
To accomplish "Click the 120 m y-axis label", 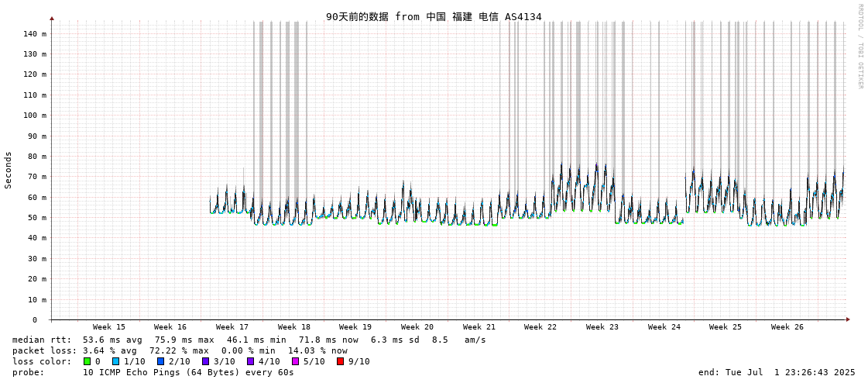I will tap(35, 74).
